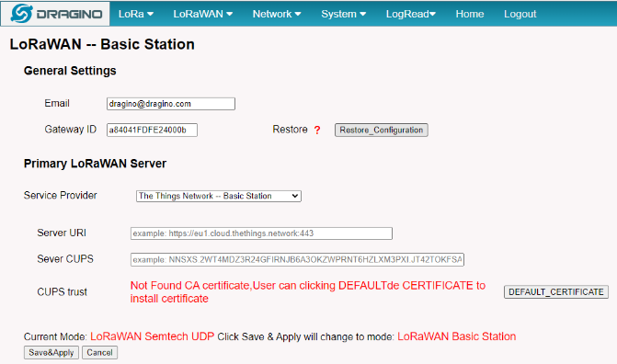Click the Sever CUPS text field

pos(297,260)
